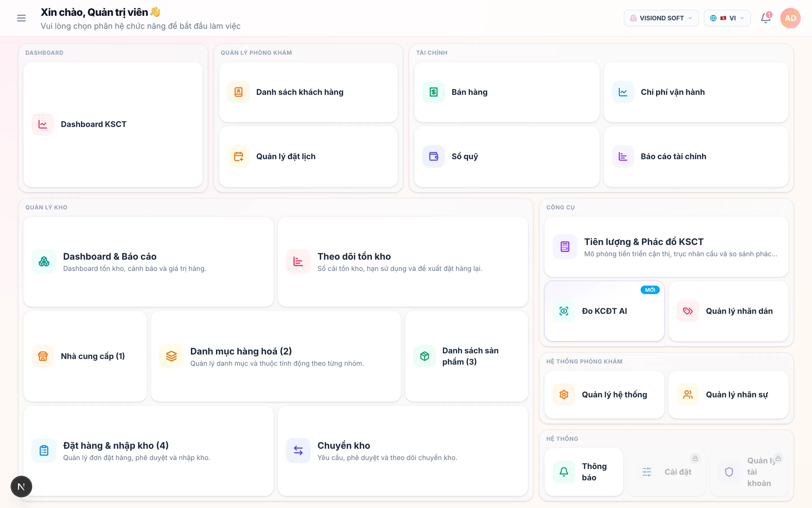Open Chi phí vận hành
The image size is (812, 508).
tap(696, 92)
